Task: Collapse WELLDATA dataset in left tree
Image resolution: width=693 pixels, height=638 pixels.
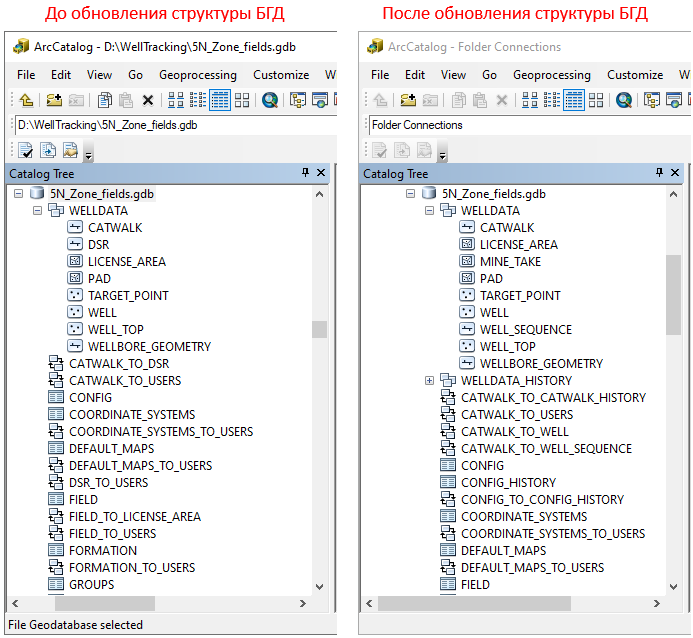Action: pyautogui.click(x=38, y=211)
